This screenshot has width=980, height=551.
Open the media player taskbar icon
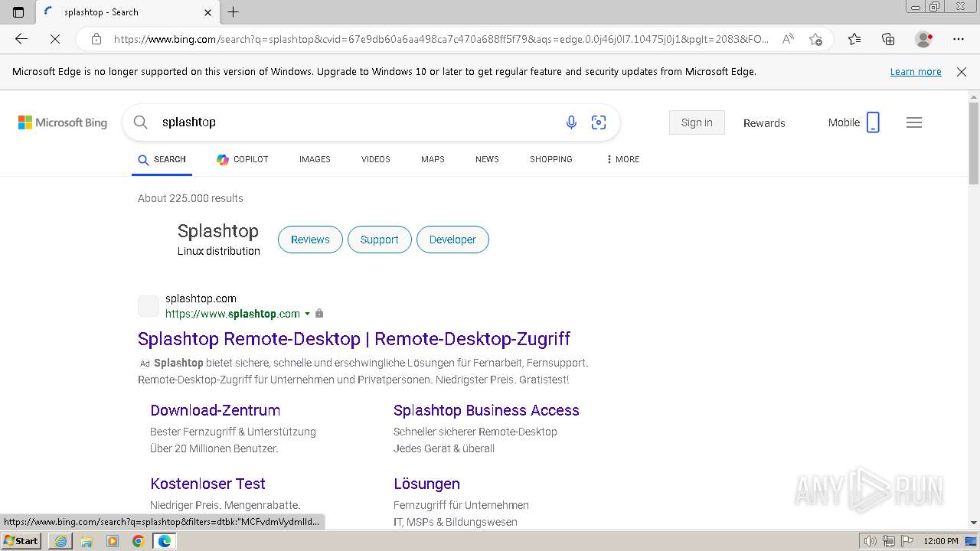click(113, 541)
